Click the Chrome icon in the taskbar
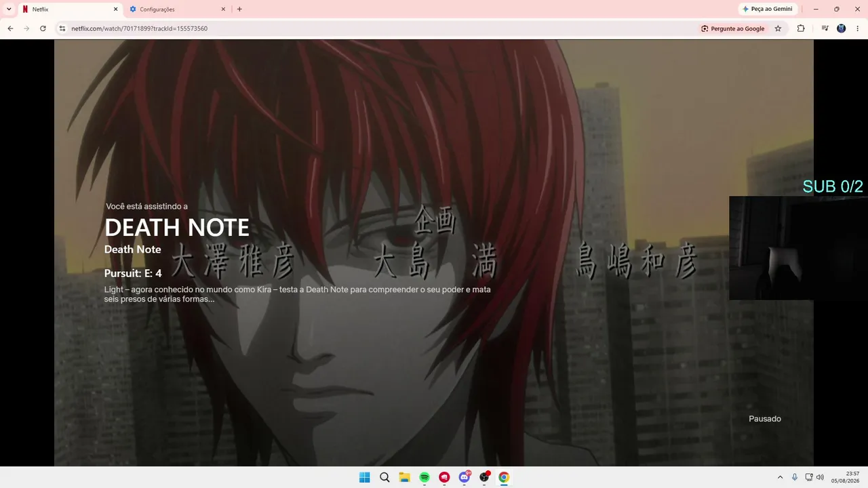868x488 pixels. click(504, 477)
